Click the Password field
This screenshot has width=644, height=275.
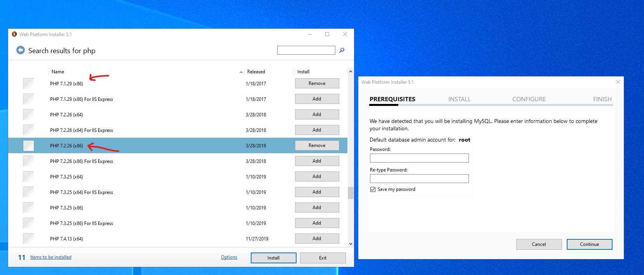[419, 158]
